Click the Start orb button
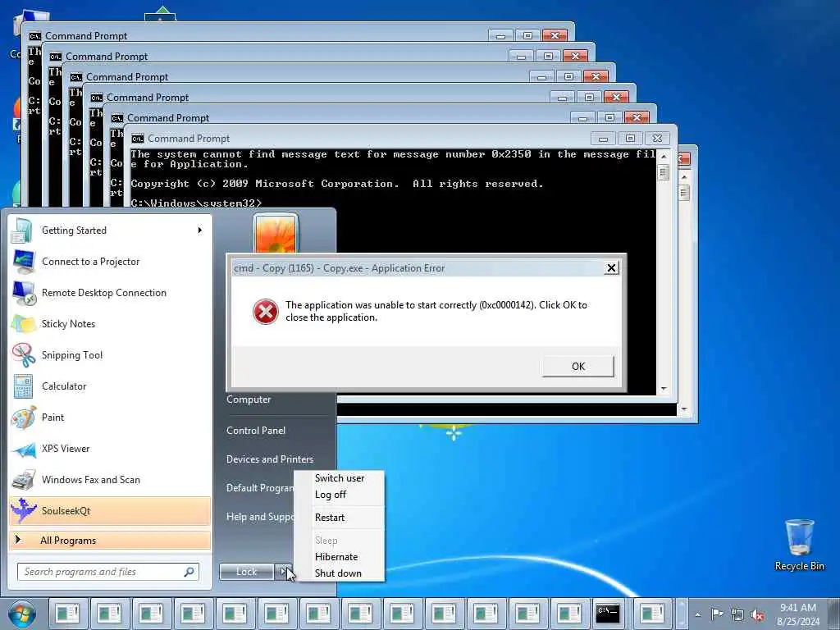 [x=22, y=614]
